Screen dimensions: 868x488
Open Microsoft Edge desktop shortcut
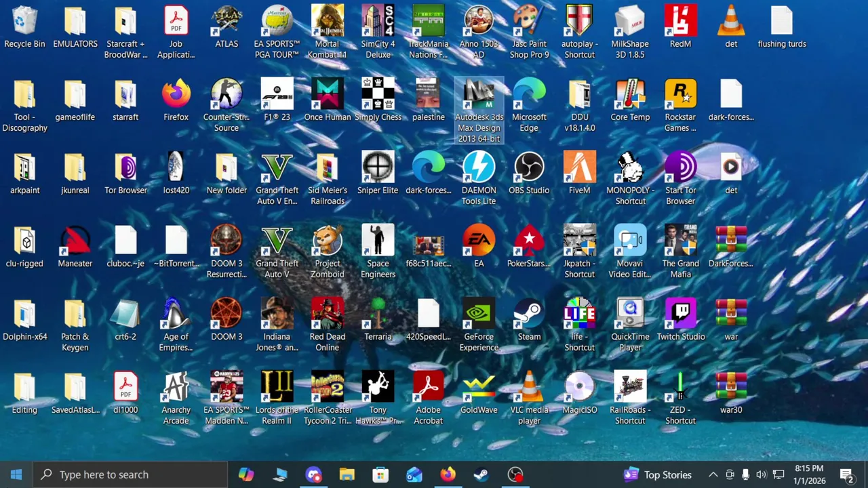coord(529,104)
